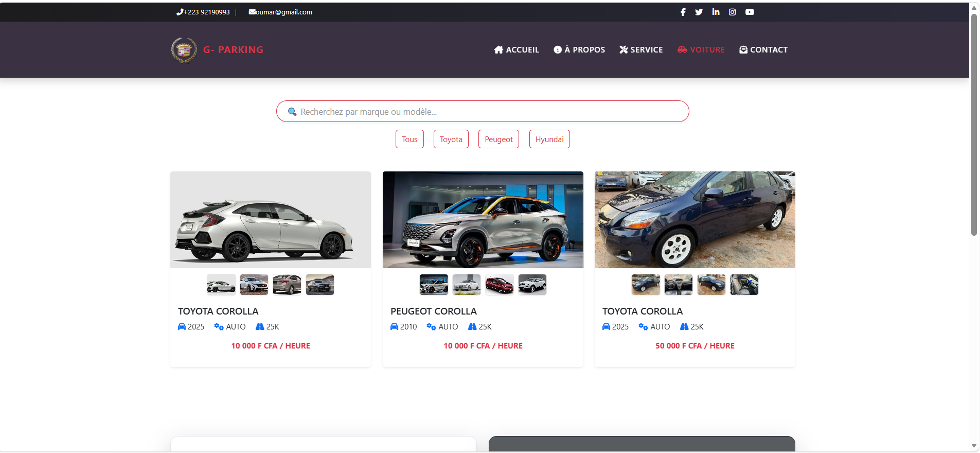Select the interior seat thumbnail under blue sedan

pyautogui.click(x=744, y=285)
